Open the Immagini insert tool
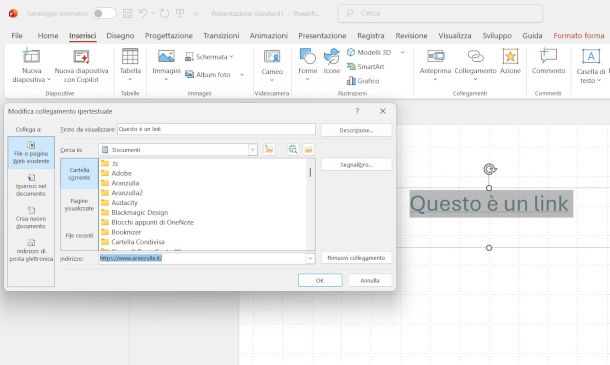 (166, 65)
